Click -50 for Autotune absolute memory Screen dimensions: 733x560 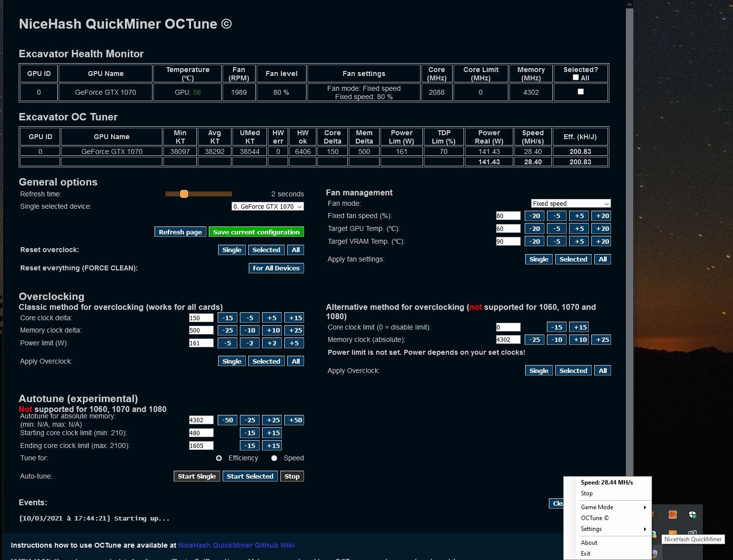point(228,420)
